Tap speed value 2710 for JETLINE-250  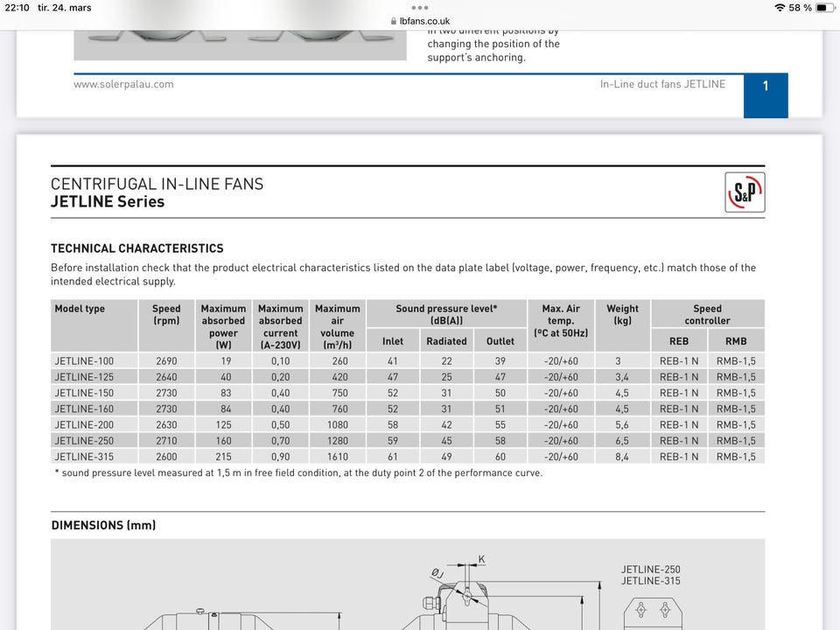166,440
